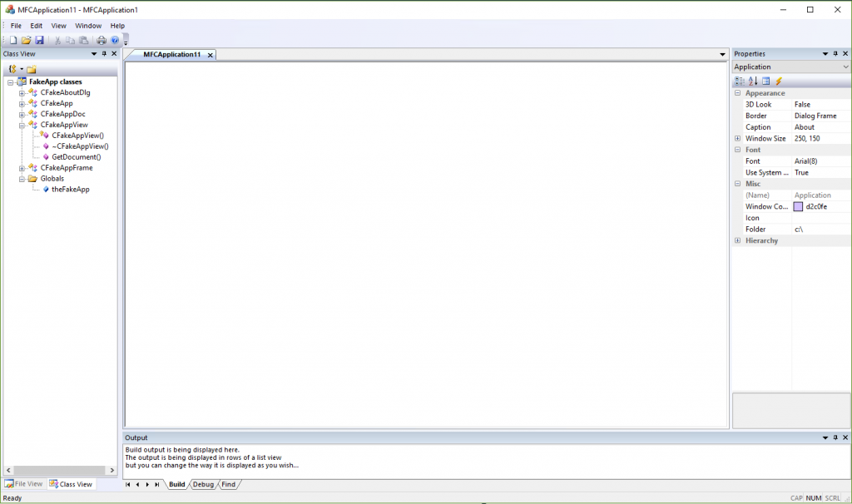Viewport: 852px width, 504px height.
Task: Switch to the File View tab
Action: tap(24, 484)
